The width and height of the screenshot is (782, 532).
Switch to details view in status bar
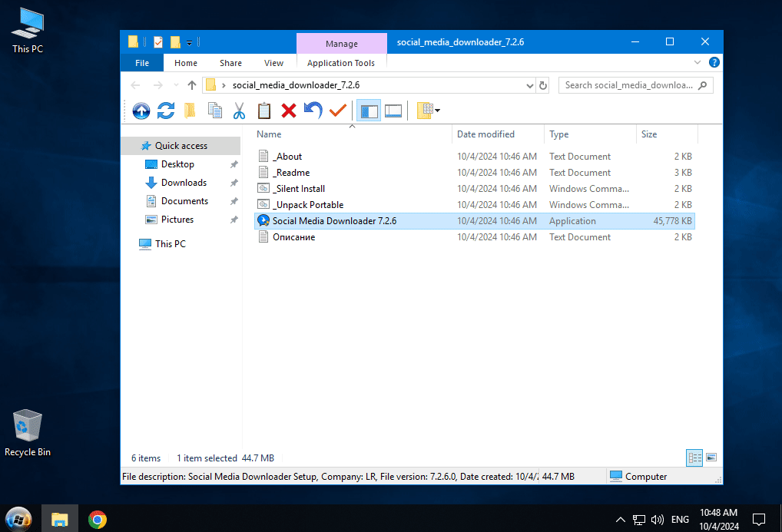tap(694, 458)
